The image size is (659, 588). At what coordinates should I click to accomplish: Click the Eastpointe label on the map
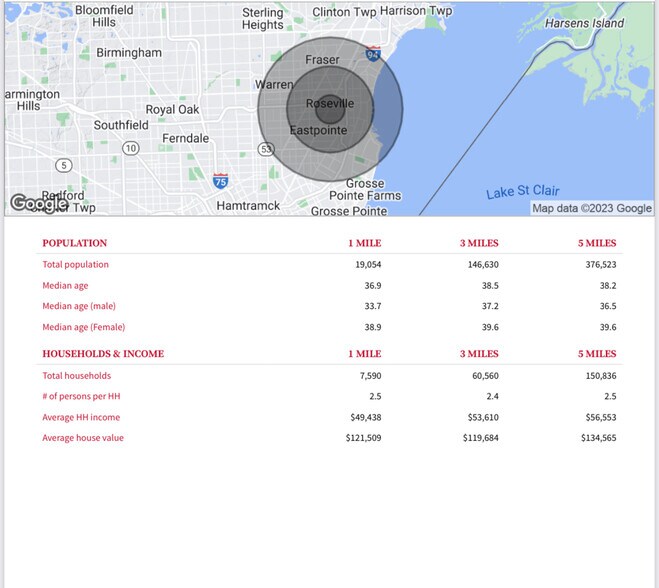(318, 131)
